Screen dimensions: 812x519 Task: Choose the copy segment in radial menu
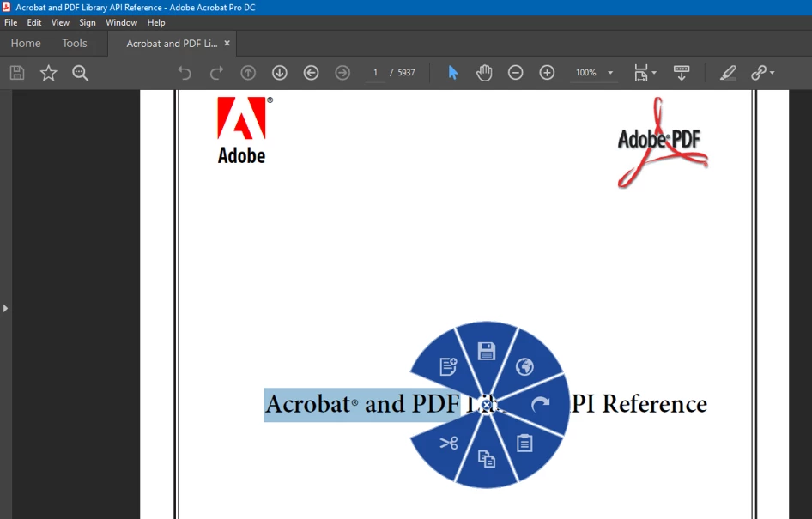487,459
